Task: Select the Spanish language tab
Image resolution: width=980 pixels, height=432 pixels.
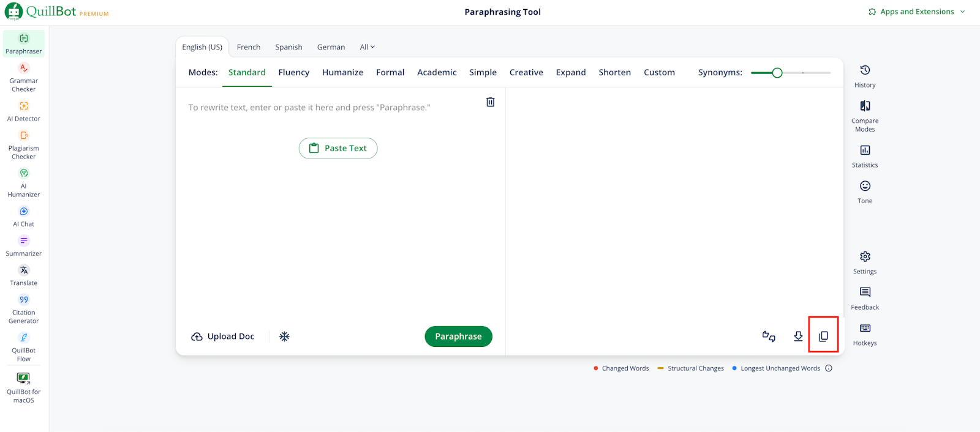Action: click(288, 47)
